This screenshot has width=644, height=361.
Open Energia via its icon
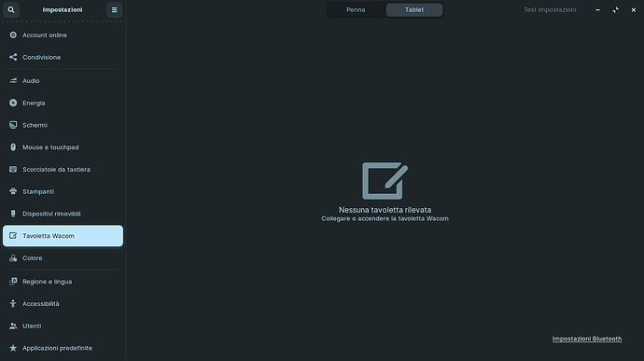(x=13, y=104)
